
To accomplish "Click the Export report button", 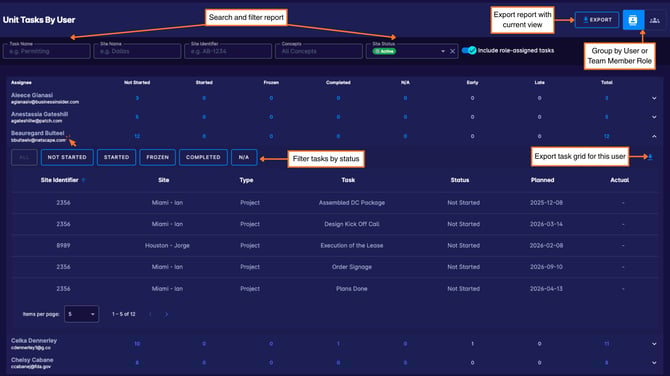I will click(597, 20).
